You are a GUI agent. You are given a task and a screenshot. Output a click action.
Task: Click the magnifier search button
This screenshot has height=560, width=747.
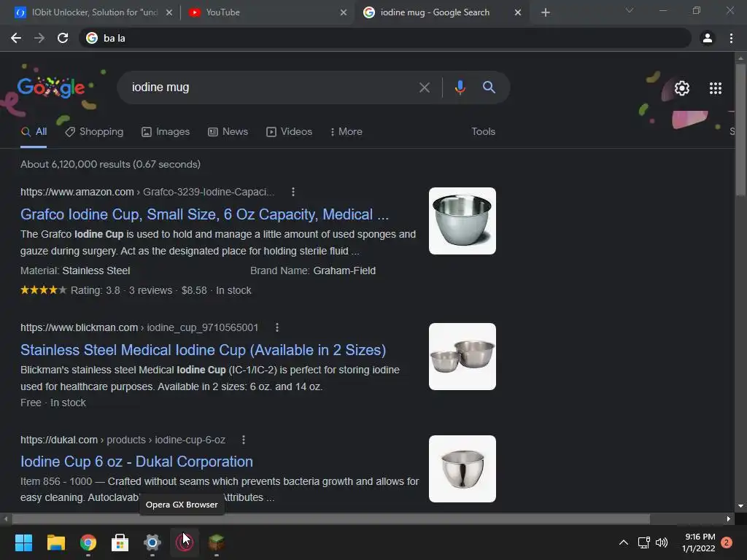tap(489, 87)
